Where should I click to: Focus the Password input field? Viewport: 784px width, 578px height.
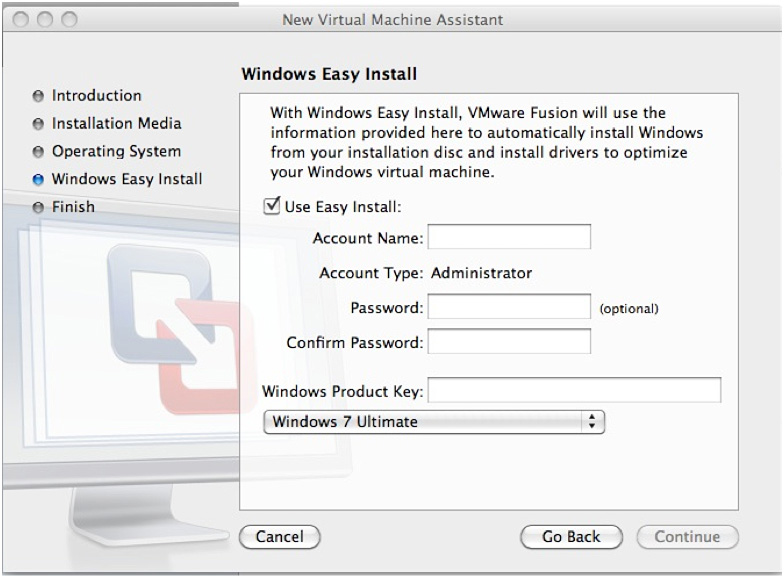pyautogui.click(x=509, y=306)
